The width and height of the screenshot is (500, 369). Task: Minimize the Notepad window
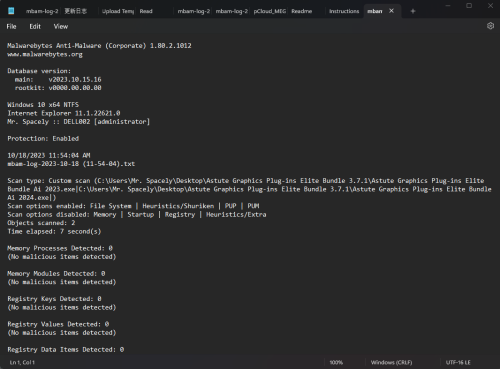coord(448,6)
